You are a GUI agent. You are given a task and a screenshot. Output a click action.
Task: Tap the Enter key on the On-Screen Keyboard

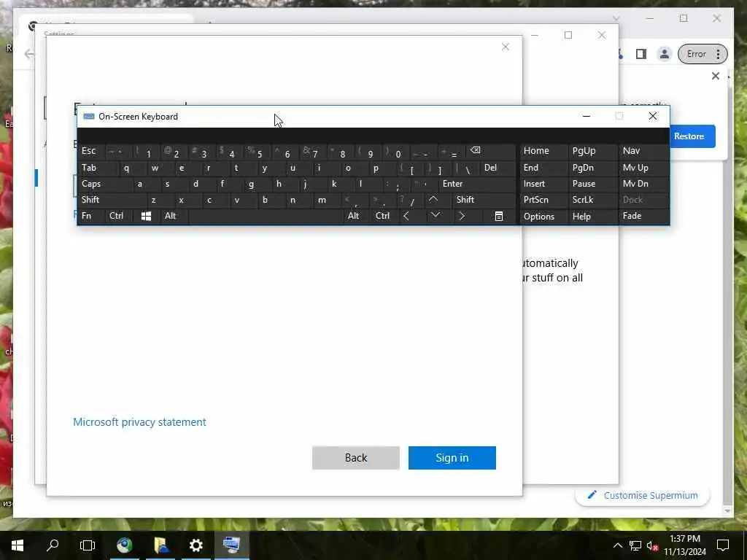tap(478, 184)
